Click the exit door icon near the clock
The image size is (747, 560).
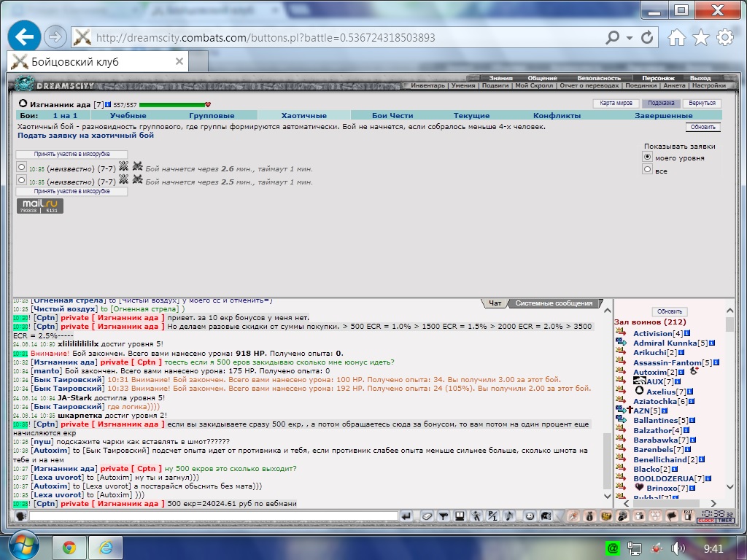688,516
